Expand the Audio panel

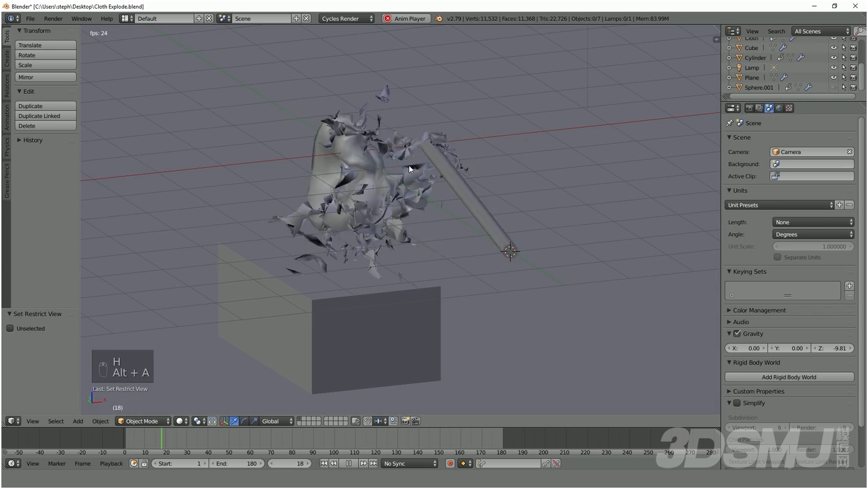741,322
